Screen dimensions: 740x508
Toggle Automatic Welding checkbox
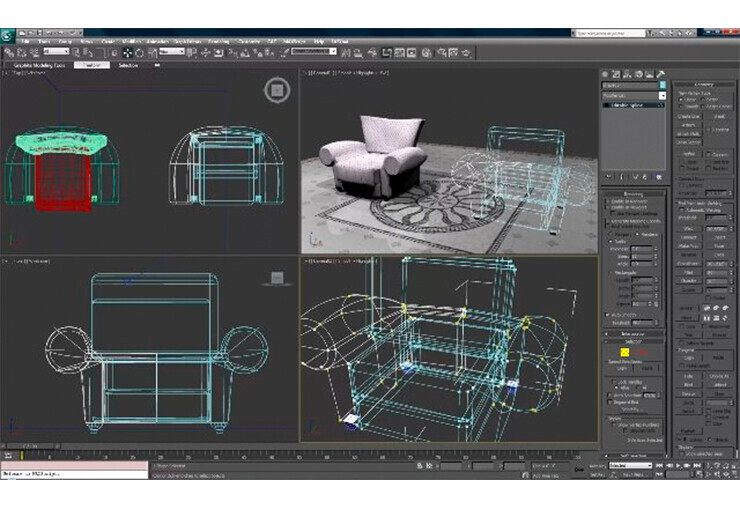tap(681, 209)
